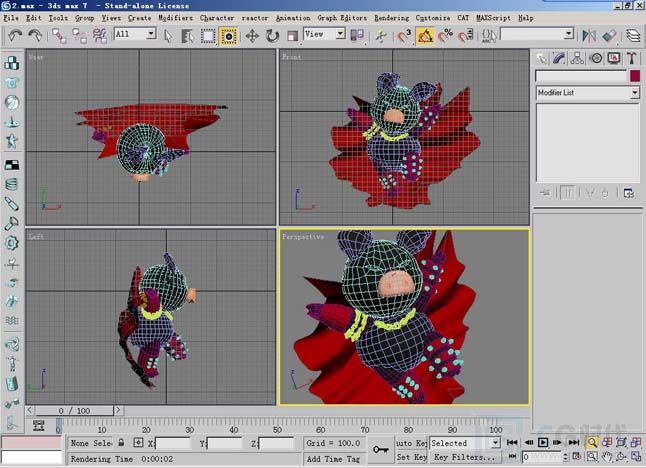
Task: Open the reactor menu
Action: point(255,18)
